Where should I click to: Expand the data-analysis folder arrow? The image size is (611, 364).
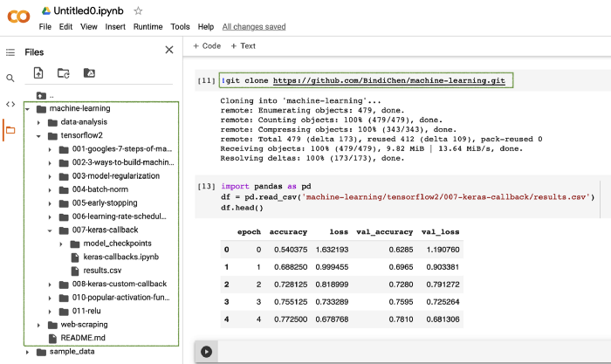pyautogui.click(x=38, y=122)
